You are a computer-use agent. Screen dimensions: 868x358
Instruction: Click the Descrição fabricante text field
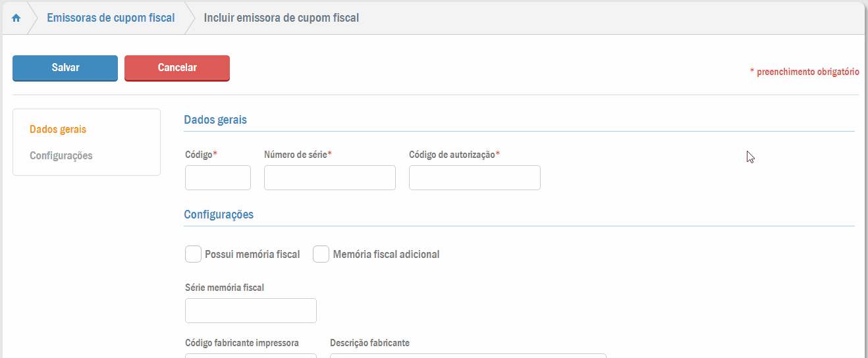(x=468, y=355)
